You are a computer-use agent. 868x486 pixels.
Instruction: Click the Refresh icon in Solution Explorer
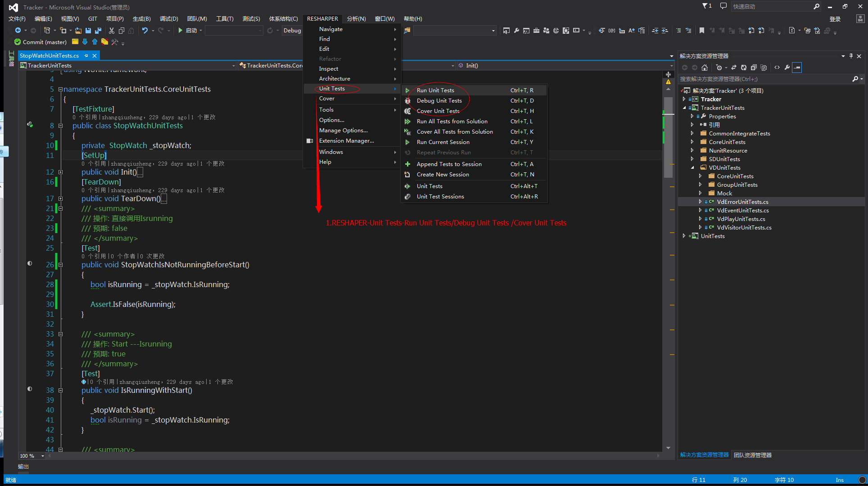[x=744, y=67]
